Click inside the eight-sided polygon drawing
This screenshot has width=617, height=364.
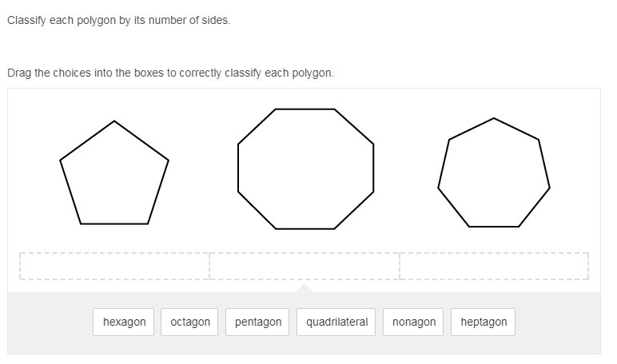(305, 169)
